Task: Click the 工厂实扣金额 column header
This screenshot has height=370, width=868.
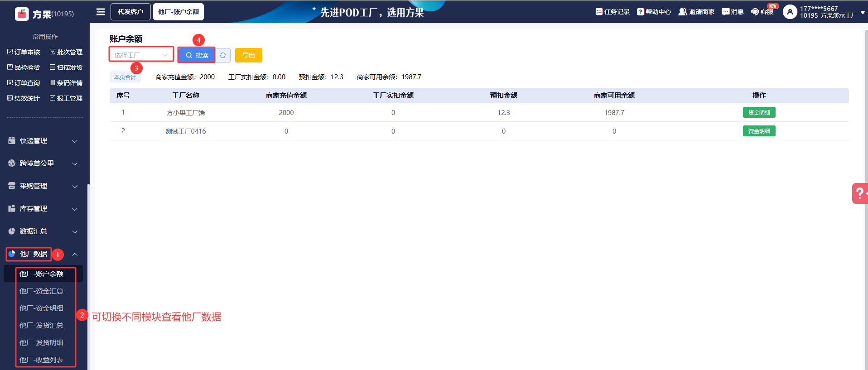Action: [393, 96]
